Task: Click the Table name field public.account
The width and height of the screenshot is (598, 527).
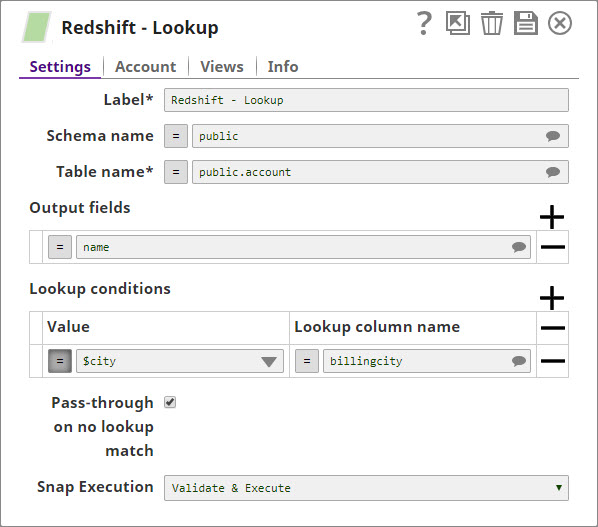Action: [x=380, y=172]
